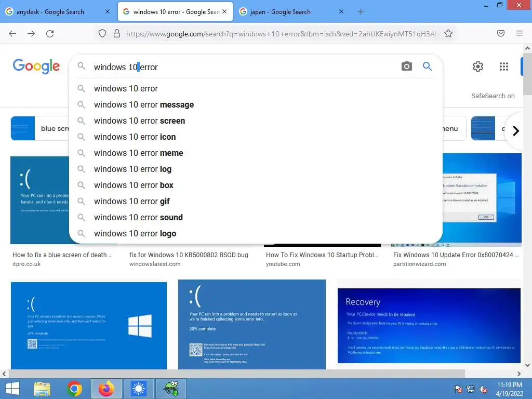Choose suggestion 'windows 10 error icon'

point(256,137)
